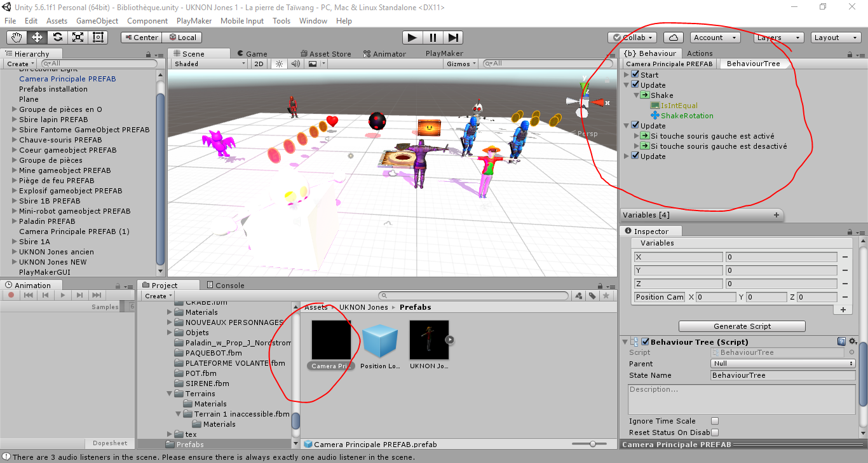Open the Parent Null dropdown

click(x=783, y=364)
